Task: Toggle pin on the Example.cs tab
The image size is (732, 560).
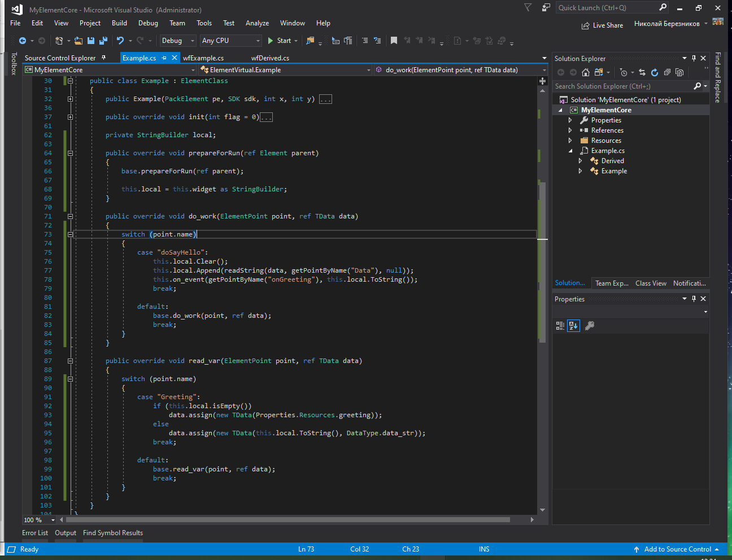Action: coord(164,58)
